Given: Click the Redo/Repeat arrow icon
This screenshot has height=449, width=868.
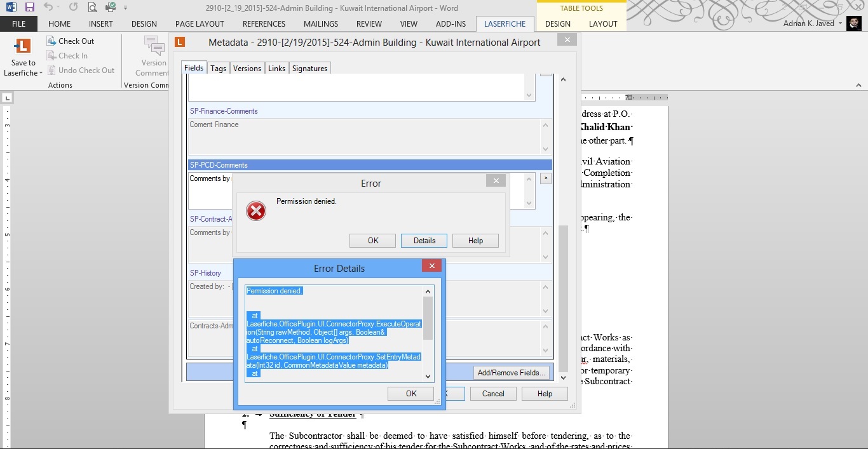Looking at the screenshot, I should click(x=73, y=8).
